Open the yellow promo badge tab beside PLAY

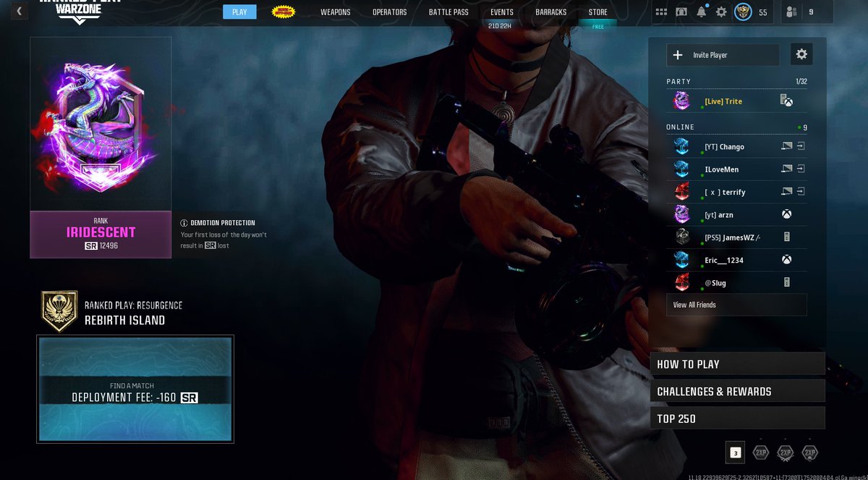click(x=284, y=12)
